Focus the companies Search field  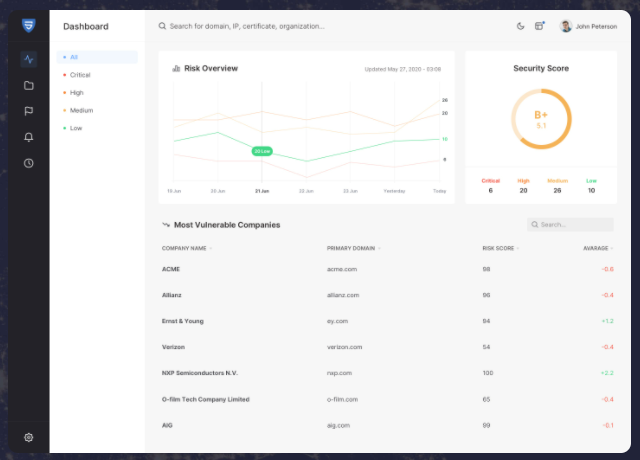[570, 224]
